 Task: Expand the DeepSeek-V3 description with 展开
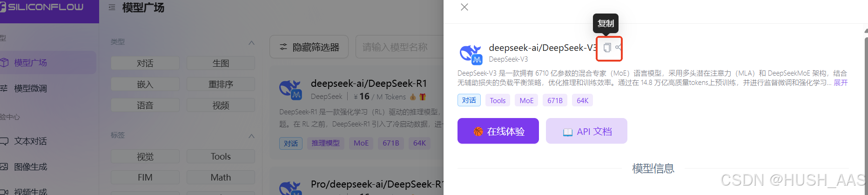click(x=841, y=83)
